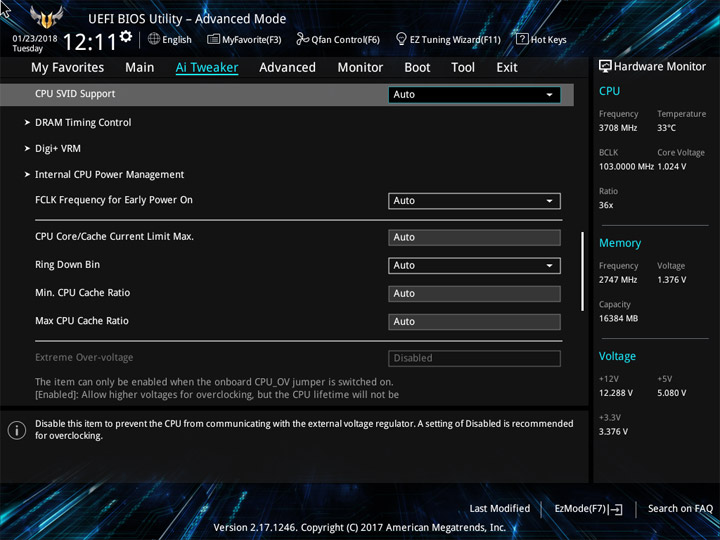Viewport: 720px width, 540px height.
Task: Switch to EzMode(F7)
Action: pyautogui.click(x=588, y=509)
